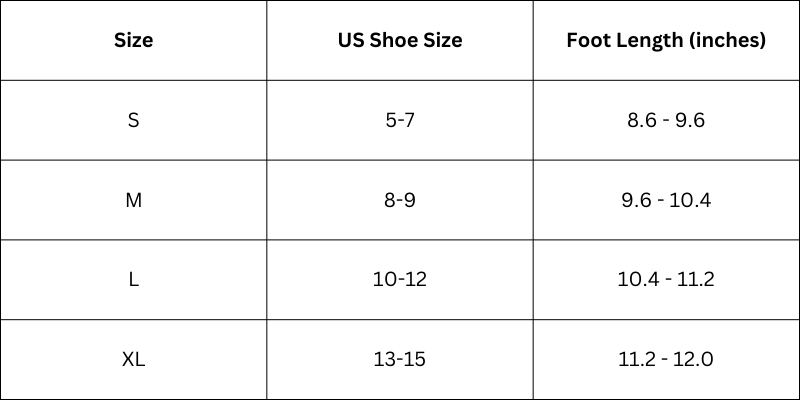Select the 8.6 - 9.6 foot length cell
The width and height of the screenshot is (800, 400).
click(666, 120)
